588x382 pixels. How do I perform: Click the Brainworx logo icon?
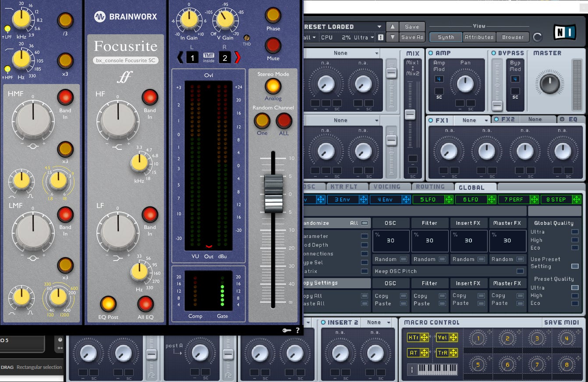(x=99, y=17)
